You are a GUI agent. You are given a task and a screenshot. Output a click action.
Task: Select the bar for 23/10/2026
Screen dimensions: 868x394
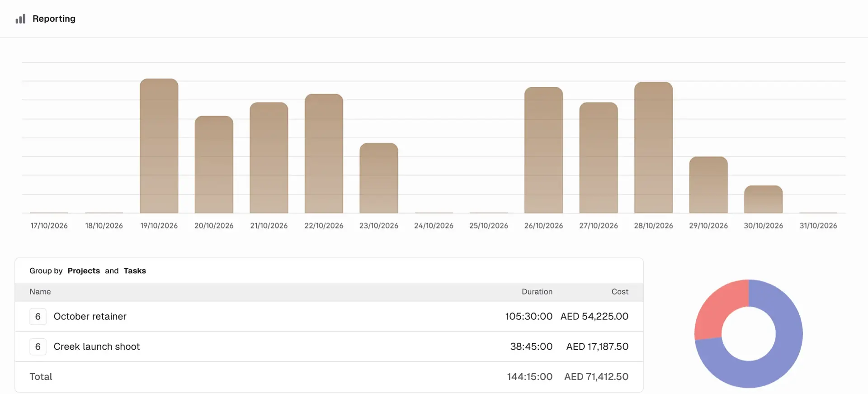[x=379, y=178]
